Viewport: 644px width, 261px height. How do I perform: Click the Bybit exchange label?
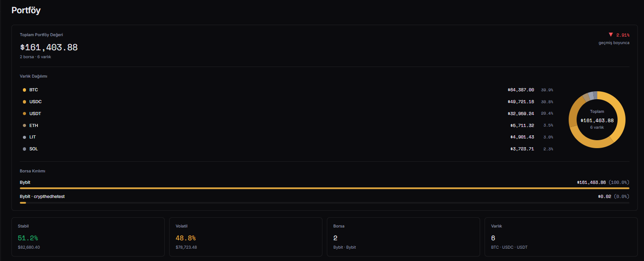tap(25, 182)
